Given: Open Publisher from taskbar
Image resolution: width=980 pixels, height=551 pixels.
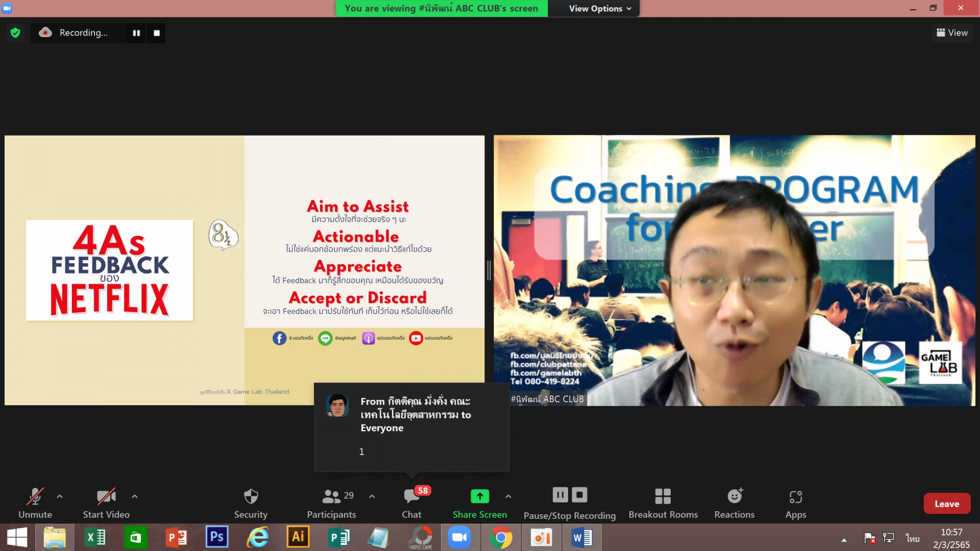Looking at the screenshot, I should (x=338, y=537).
